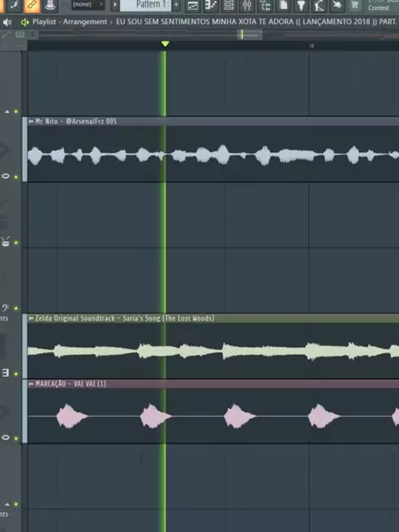Open the Channel rack icon
Image resolution: width=399 pixels, height=532 pixels.
point(229,5)
